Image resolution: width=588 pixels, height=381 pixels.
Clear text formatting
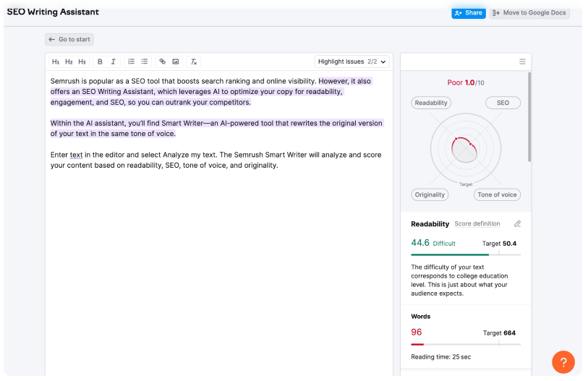193,62
